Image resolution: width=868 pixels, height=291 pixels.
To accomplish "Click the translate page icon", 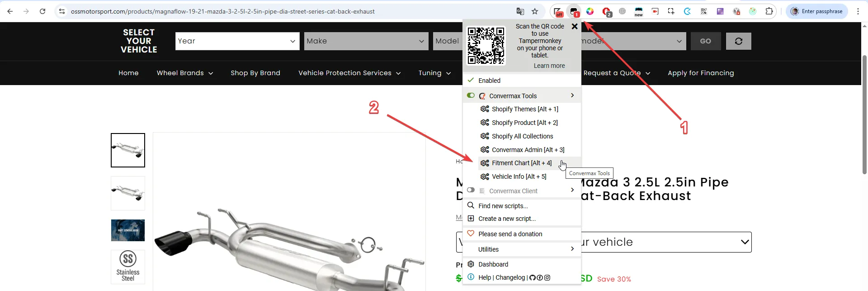I will pos(520,11).
